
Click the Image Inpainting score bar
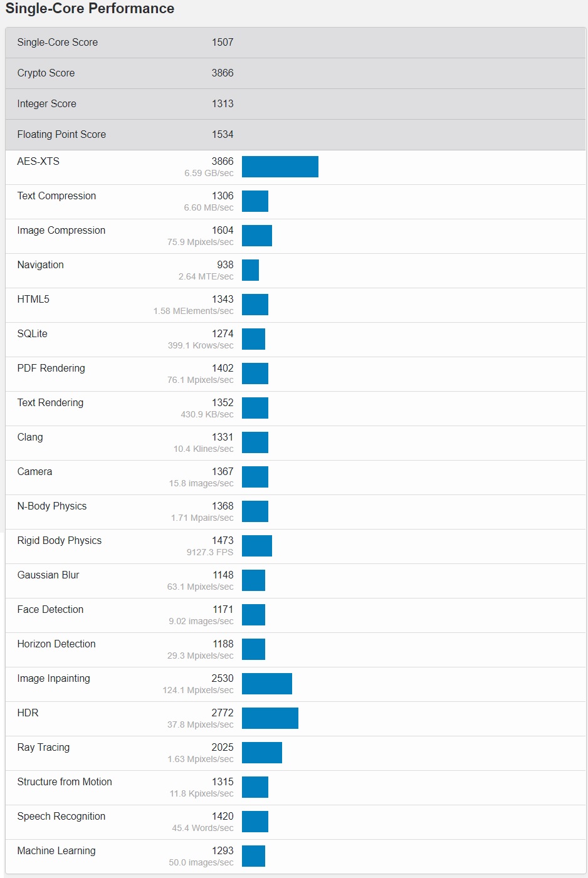[x=266, y=684]
